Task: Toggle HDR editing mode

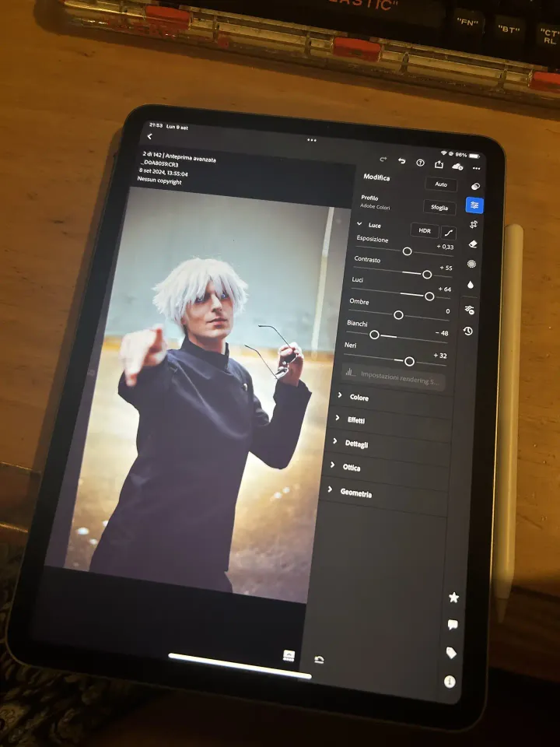Action: tap(425, 230)
